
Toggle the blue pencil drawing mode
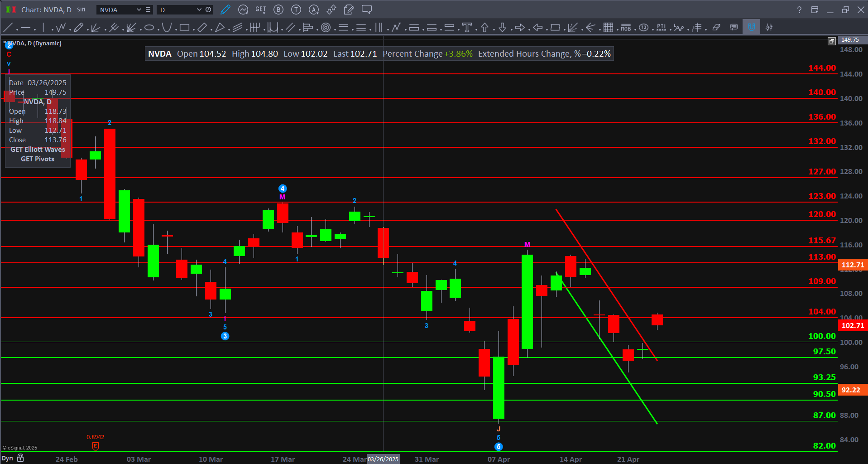[x=225, y=10]
